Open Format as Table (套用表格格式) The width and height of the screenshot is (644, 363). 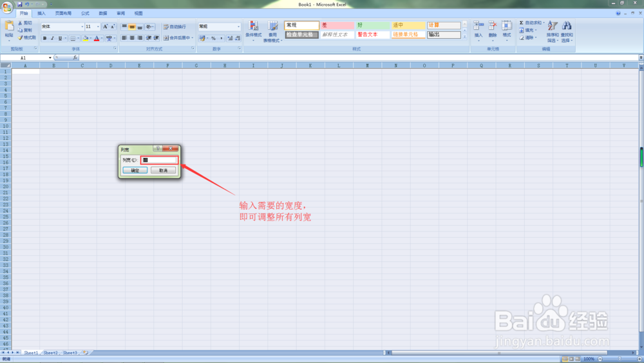point(272,31)
